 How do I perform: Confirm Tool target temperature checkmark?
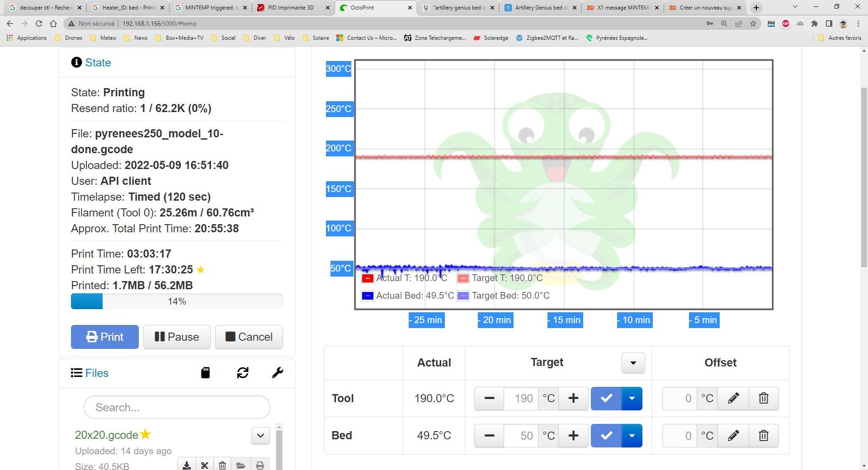[x=606, y=398]
